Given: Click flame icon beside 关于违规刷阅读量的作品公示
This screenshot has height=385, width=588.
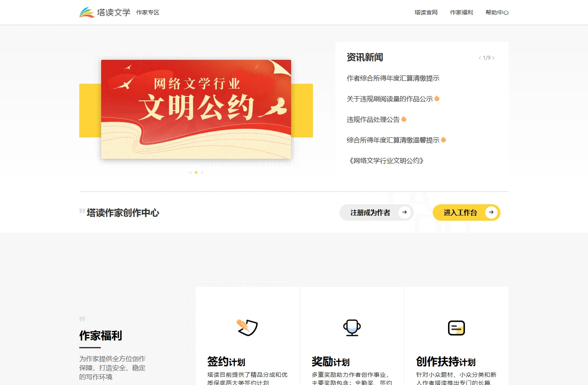Looking at the screenshot, I should click(437, 98).
